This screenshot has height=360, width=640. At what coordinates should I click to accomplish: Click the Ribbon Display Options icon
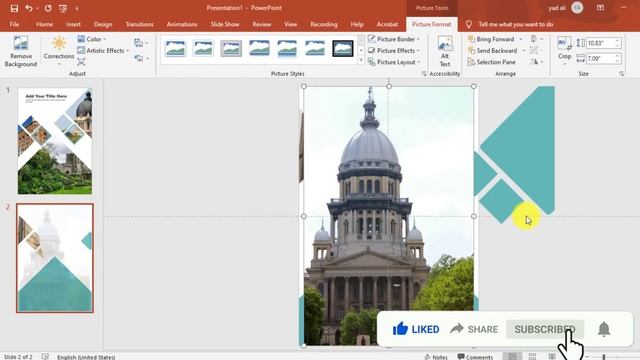click(600, 8)
